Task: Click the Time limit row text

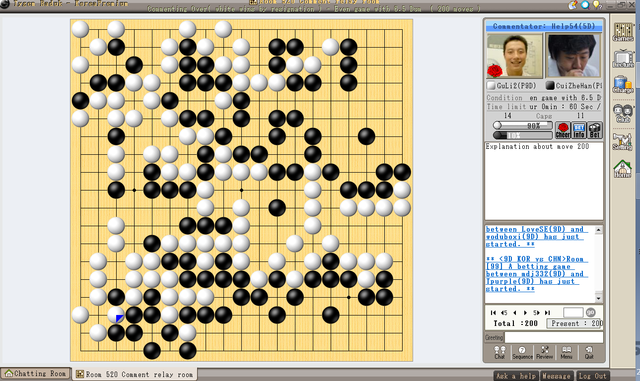Action: pos(544,107)
